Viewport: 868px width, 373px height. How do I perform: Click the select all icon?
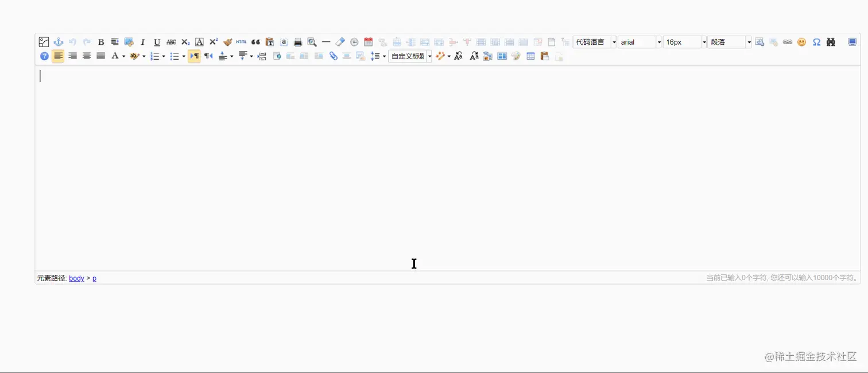point(284,42)
